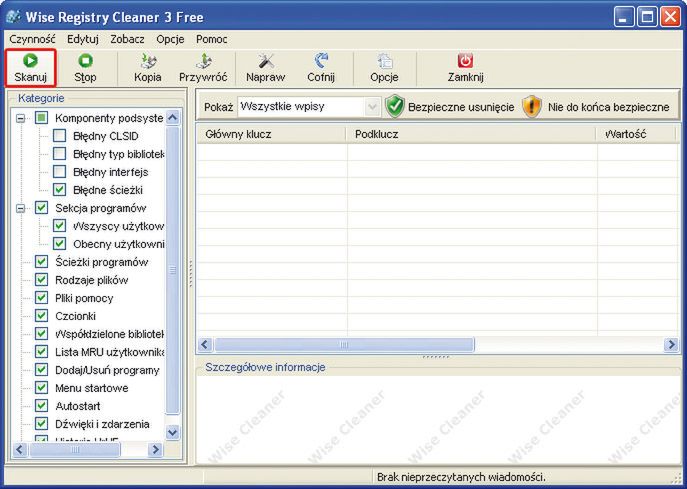
Task: Uncheck Menu startowe category
Action: point(41,388)
